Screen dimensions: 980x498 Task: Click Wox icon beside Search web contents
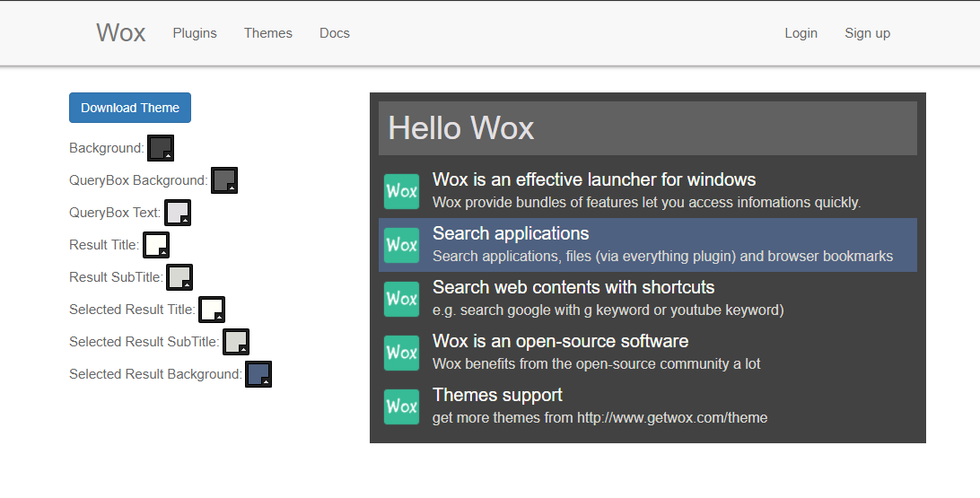coord(401,299)
